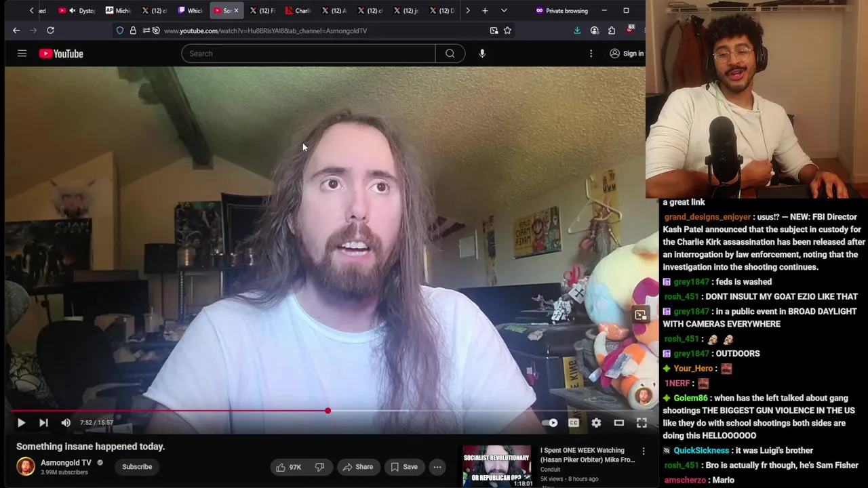The image size is (868, 488).
Task: Toggle the autoplay switch in player
Action: pyautogui.click(x=550, y=423)
